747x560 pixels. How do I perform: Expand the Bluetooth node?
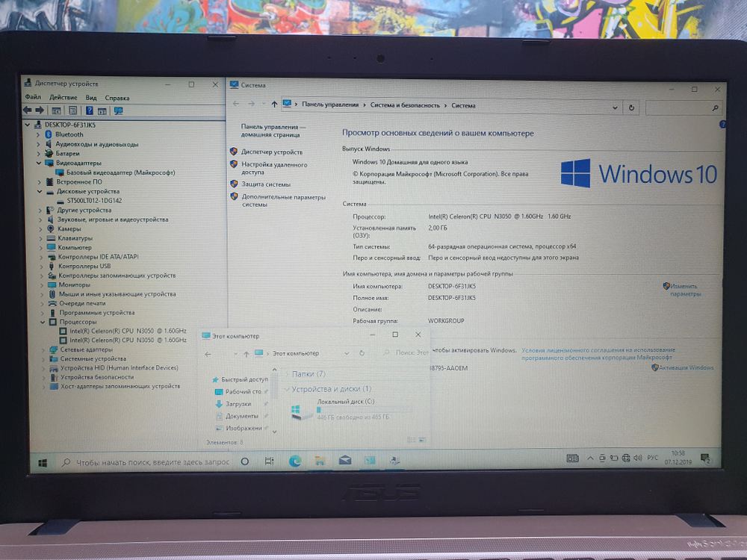tap(39, 134)
